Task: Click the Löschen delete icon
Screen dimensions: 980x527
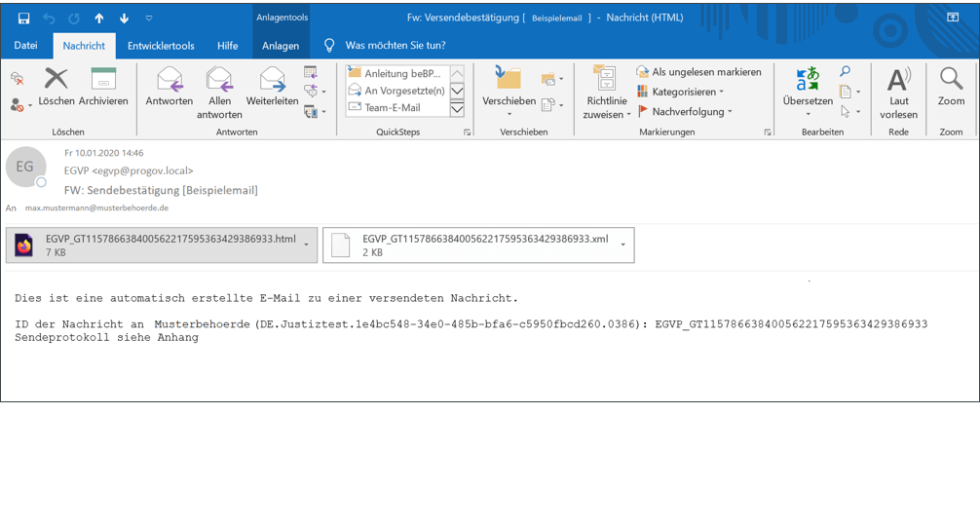Action: (x=57, y=80)
